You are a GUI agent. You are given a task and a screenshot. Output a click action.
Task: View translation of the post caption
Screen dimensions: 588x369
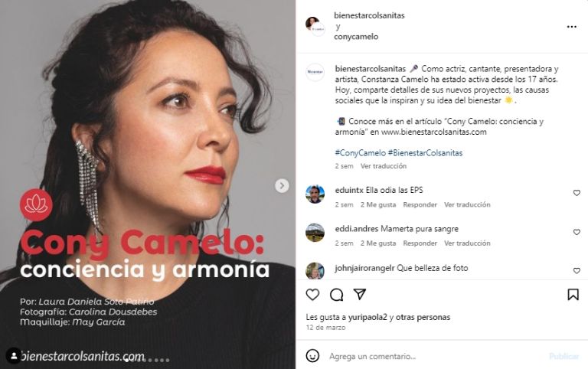384,166
